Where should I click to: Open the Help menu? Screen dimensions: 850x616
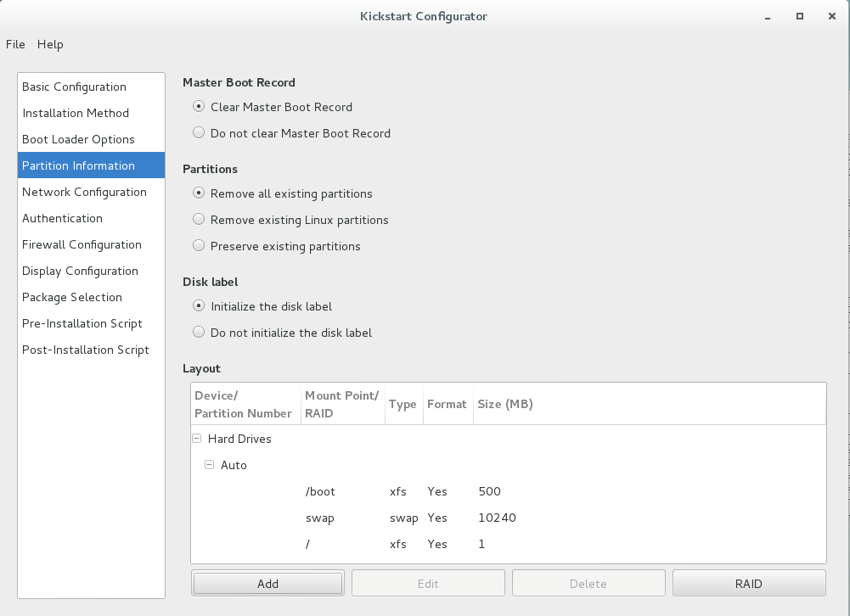tap(50, 44)
